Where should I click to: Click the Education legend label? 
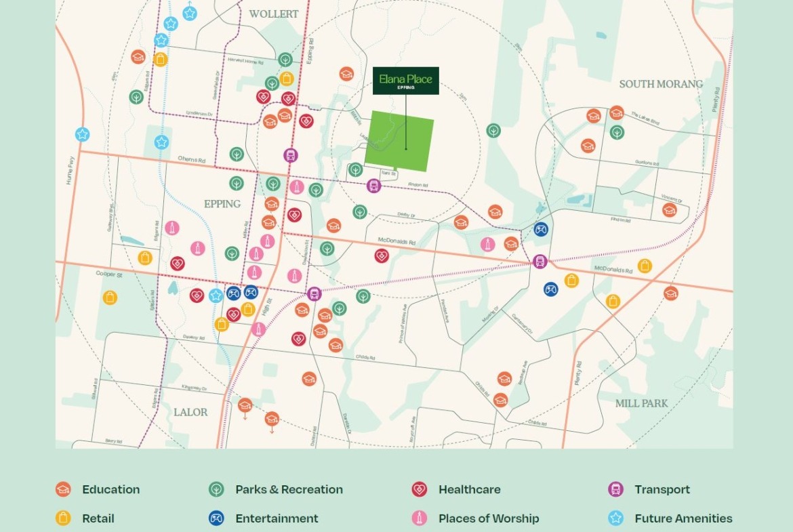110,489
